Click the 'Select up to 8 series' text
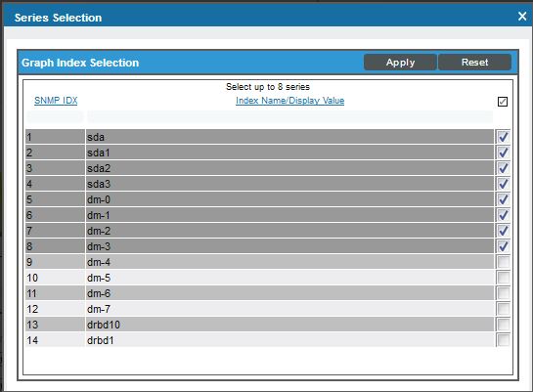This screenshot has height=392, width=533. 268,87
